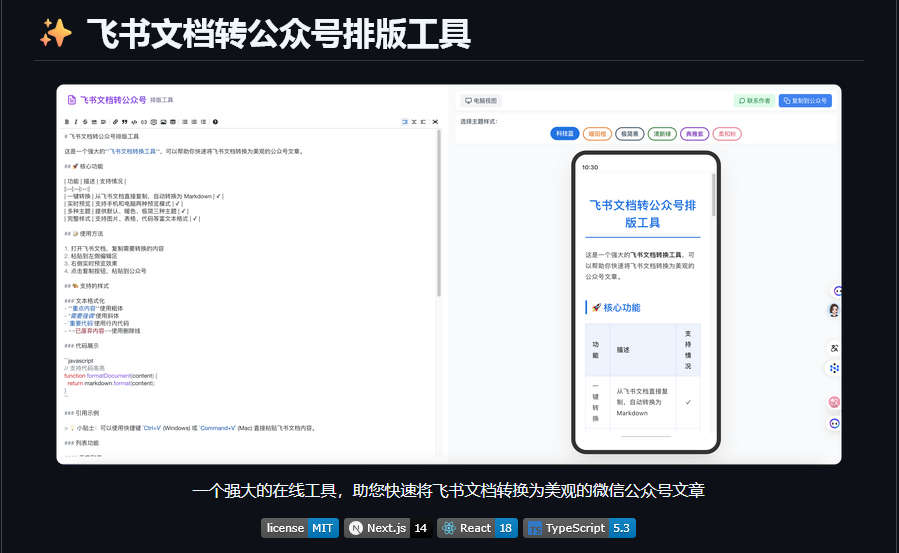Select the 柔和粉 theme pill

pyautogui.click(x=727, y=134)
